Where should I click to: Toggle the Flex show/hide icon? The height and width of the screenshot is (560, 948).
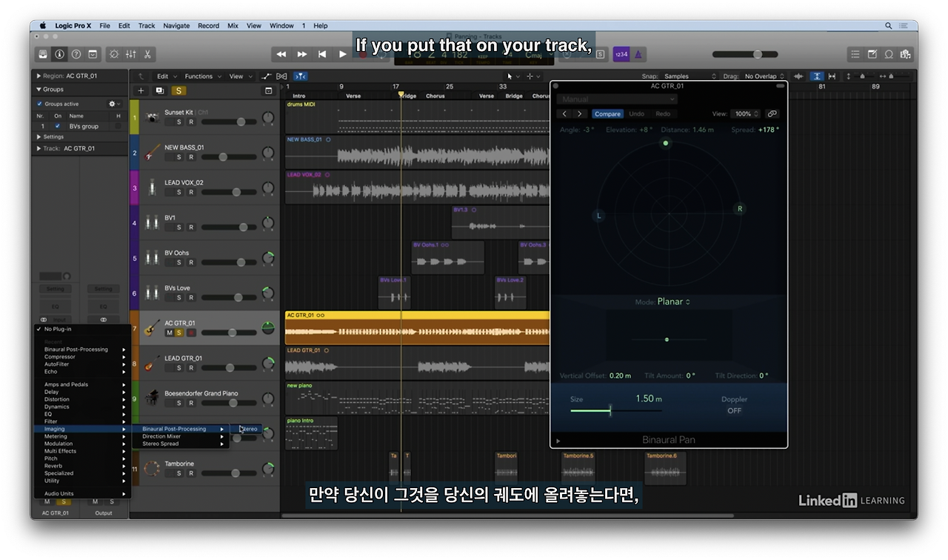point(282,76)
